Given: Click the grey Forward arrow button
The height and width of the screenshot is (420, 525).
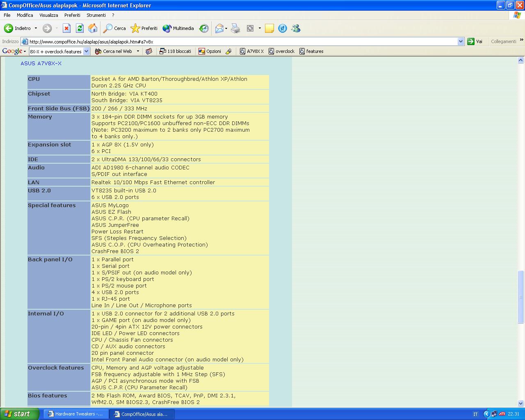Looking at the screenshot, I should point(47,28).
